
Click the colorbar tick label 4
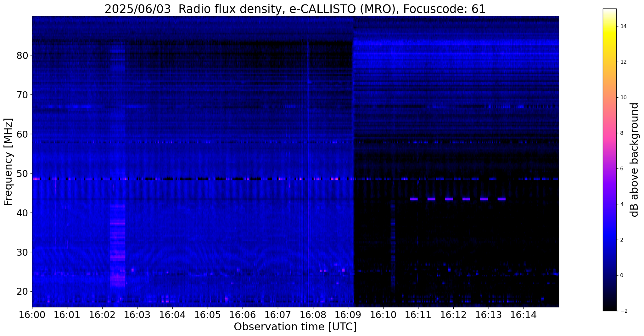621,204
